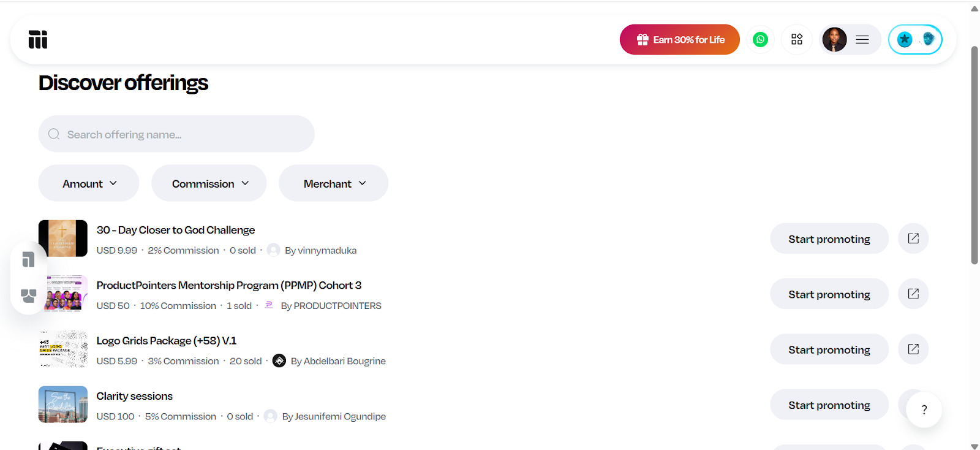Open the second floating sidebar icon
Image resolution: width=980 pixels, height=450 pixels.
click(x=29, y=296)
